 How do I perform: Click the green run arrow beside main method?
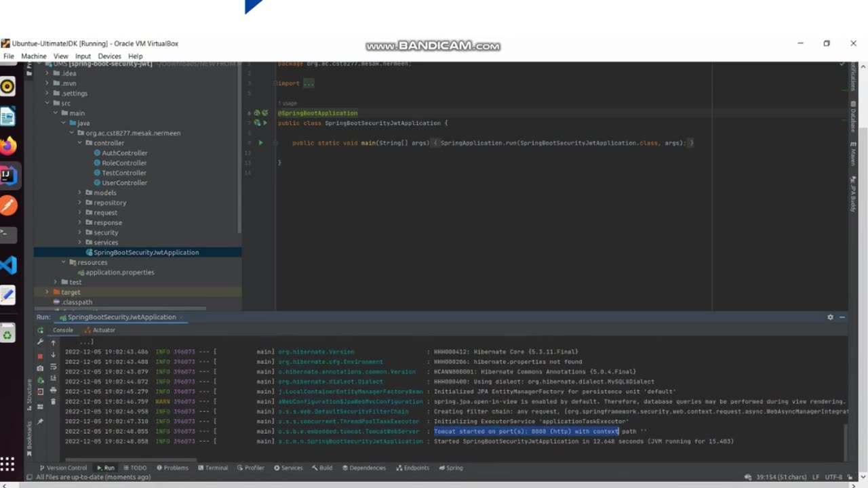pyautogui.click(x=260, y=143)
